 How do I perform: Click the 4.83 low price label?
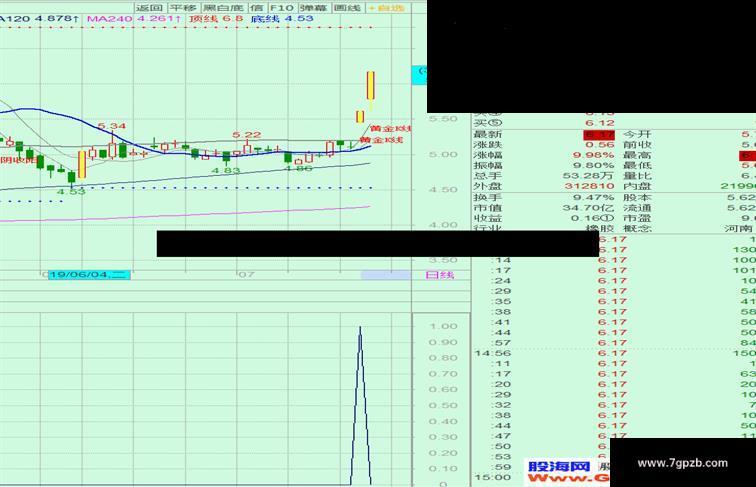(225, 170)
